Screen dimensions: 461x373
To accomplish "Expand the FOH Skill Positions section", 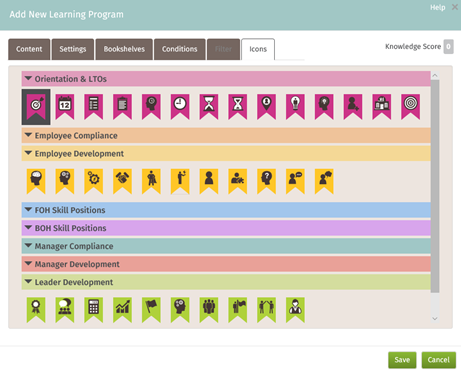I will [x=226, y=210].
